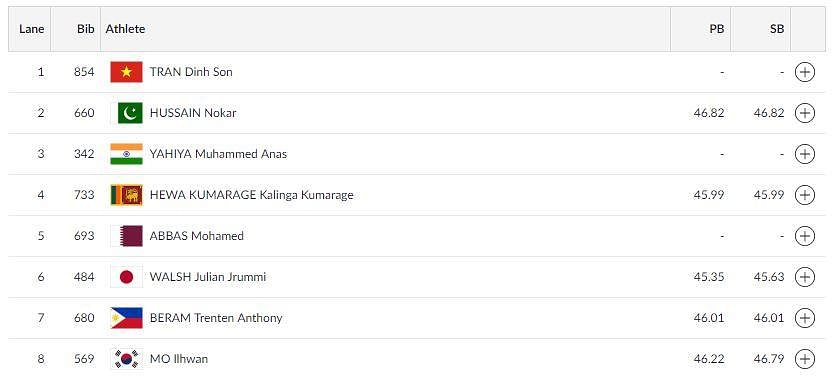Open plus icon for WALSH Julian Jrummi
This screenshot has width=834, height=387.
pyautogui.click(x=804, y=276)
